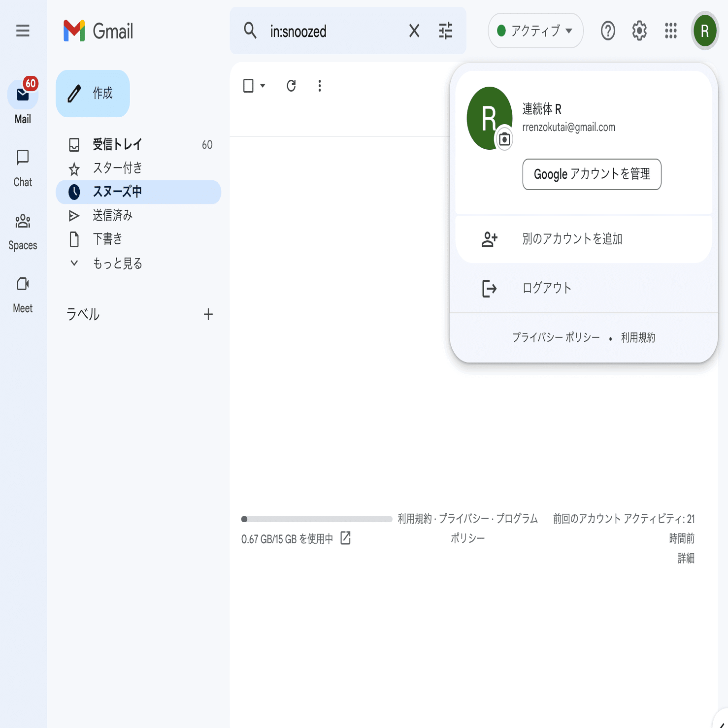Open the three-dot more options menu

tap(319, 86)
